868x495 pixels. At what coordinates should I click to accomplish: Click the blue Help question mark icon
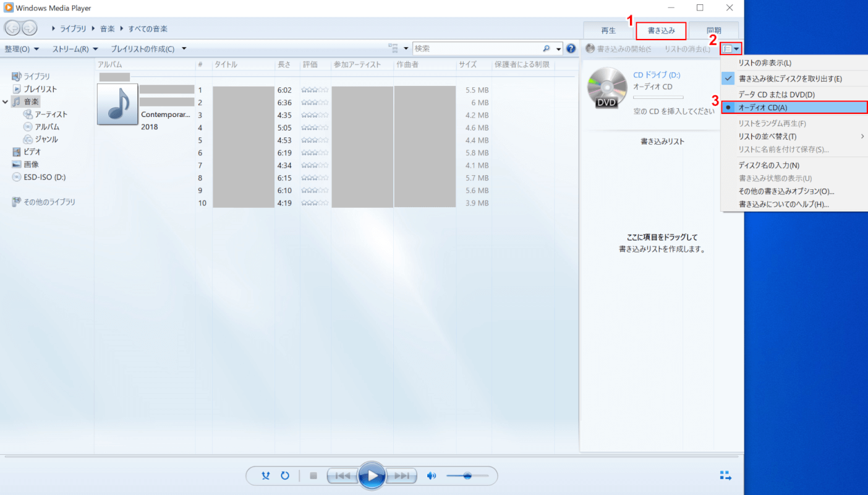coord(571,48)
